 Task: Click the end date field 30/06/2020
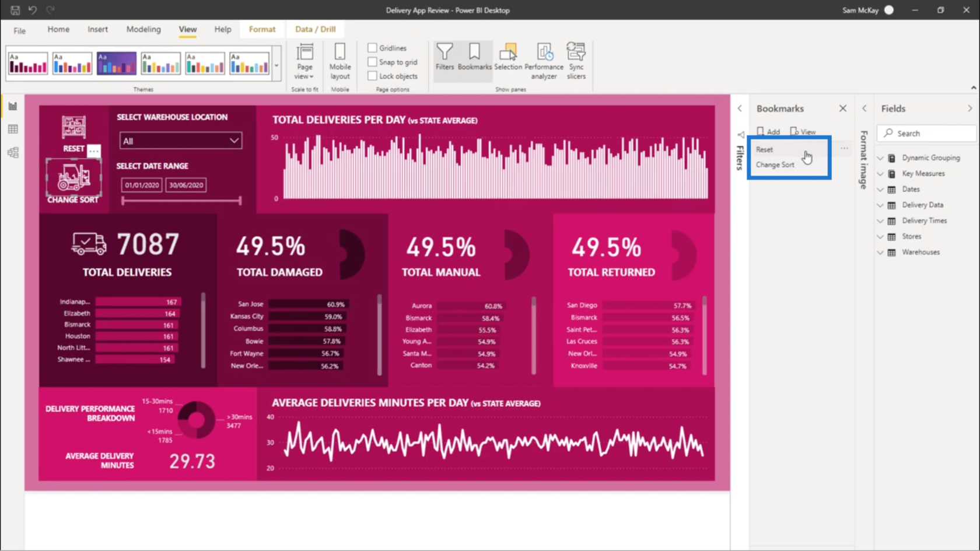(x=186, y=185)
